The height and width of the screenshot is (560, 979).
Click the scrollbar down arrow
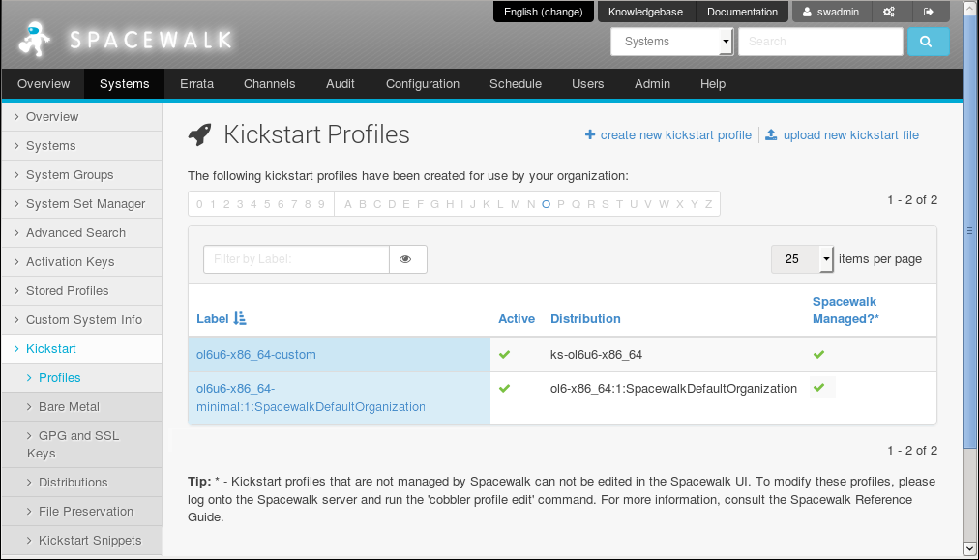click(969, 548)
